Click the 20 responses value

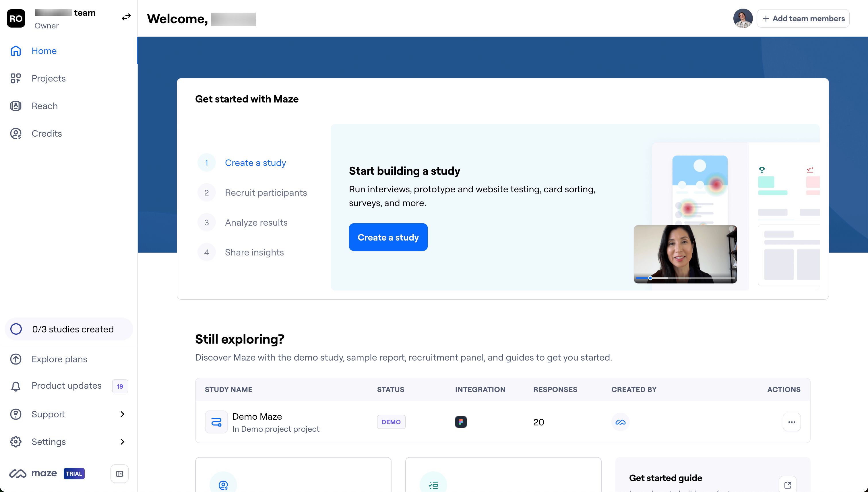point(538,422)
